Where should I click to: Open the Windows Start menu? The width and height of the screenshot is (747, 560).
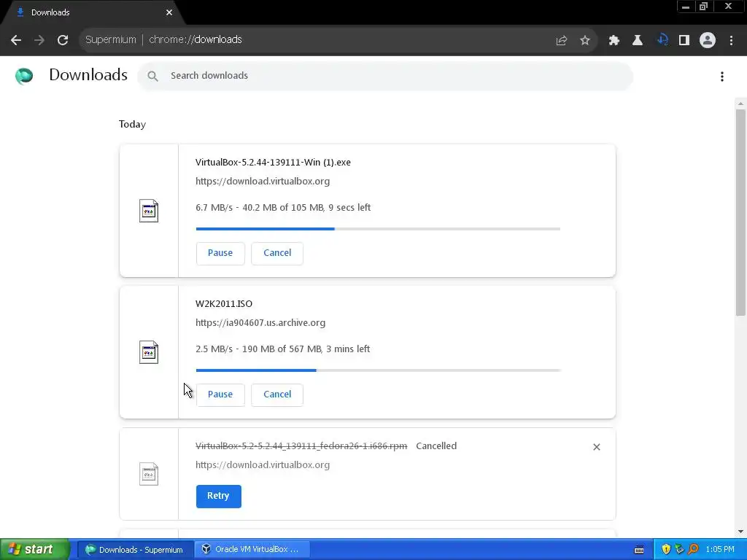(x=35, y=549)
